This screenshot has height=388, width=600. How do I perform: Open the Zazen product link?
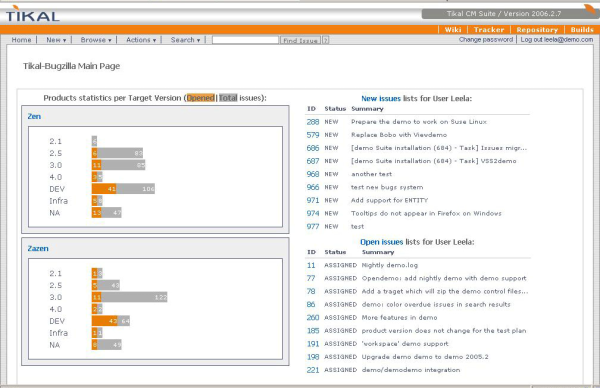point(38,248)
